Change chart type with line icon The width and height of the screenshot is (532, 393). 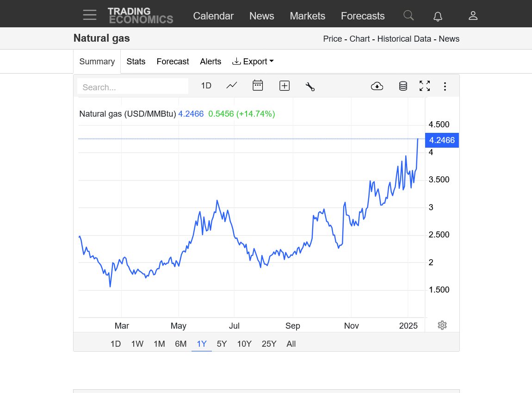pos(232,86)
